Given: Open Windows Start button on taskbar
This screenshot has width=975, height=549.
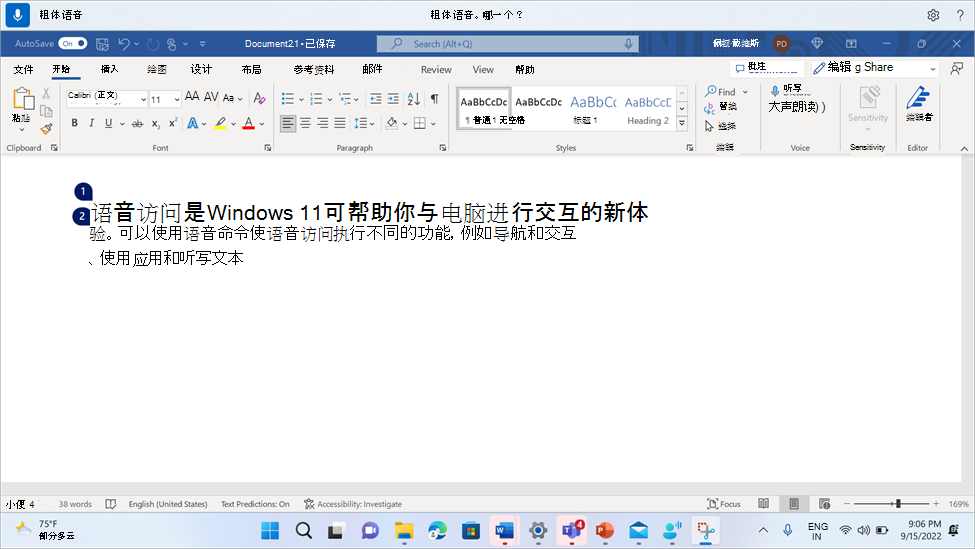Looking at the screenshot, I should 270,531.
